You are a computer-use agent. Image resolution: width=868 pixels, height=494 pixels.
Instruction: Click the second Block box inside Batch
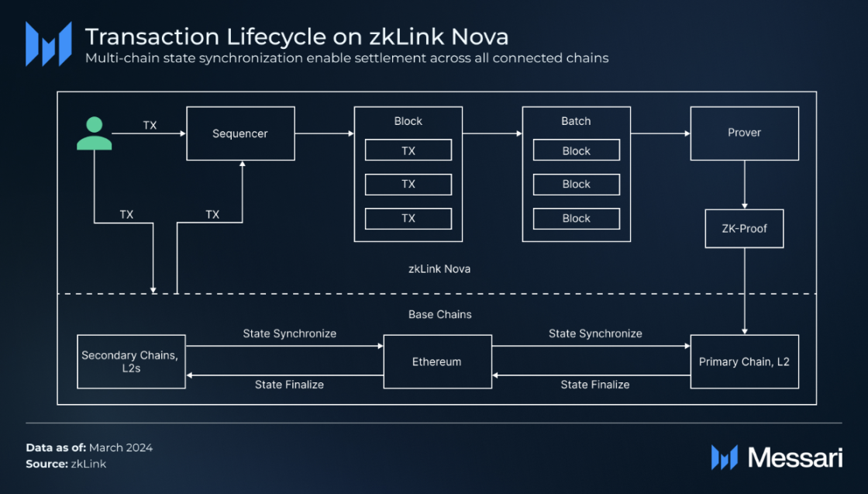tap(577, 185)
